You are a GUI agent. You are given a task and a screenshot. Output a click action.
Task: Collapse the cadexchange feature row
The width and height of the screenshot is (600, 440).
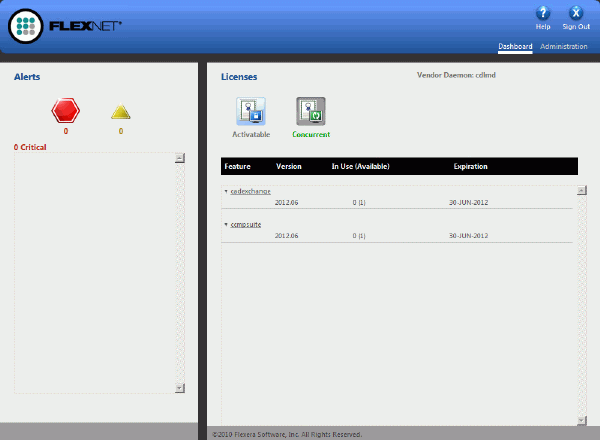(x=226, y=191)
